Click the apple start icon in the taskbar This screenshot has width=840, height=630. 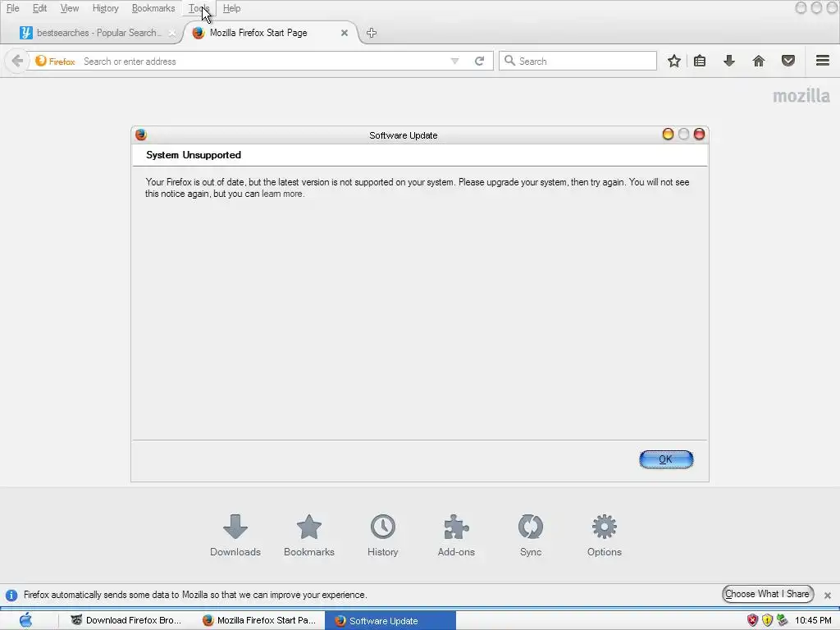25,620
